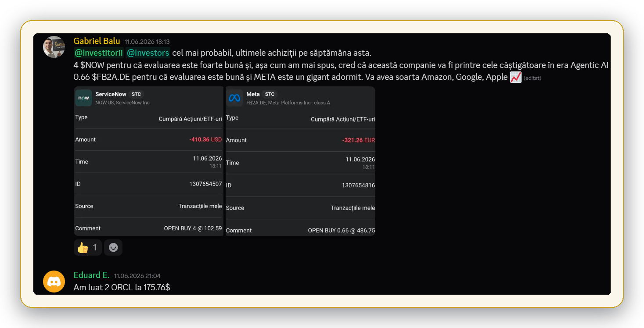Viewport: 644px width, 328px height.
Task: Click the (editat) edited marker
Action: pos(532,78)
